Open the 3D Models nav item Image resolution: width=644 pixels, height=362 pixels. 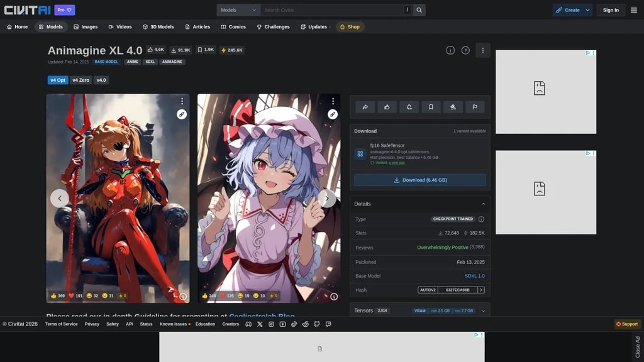point(158,26)
